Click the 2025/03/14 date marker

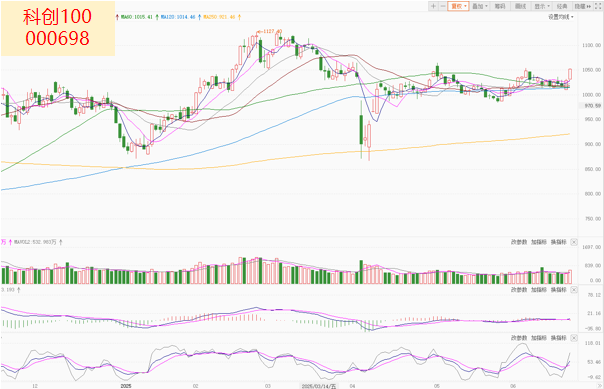[x=319, y=386]
